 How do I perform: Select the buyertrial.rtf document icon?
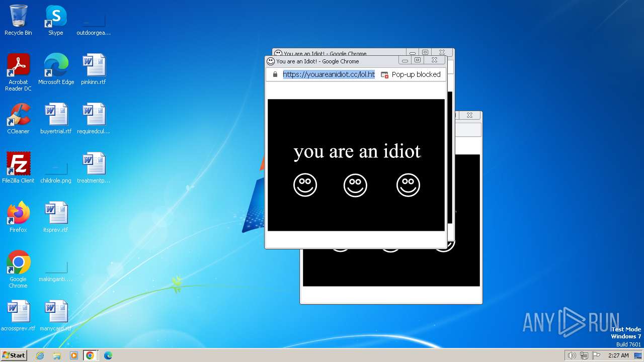pos(56,119)
